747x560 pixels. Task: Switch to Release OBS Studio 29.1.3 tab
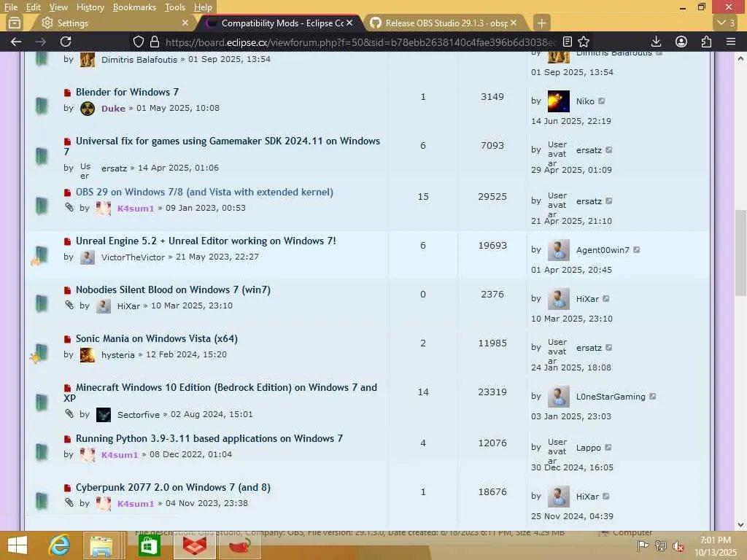pyautogui.click(x=446, y=23)
